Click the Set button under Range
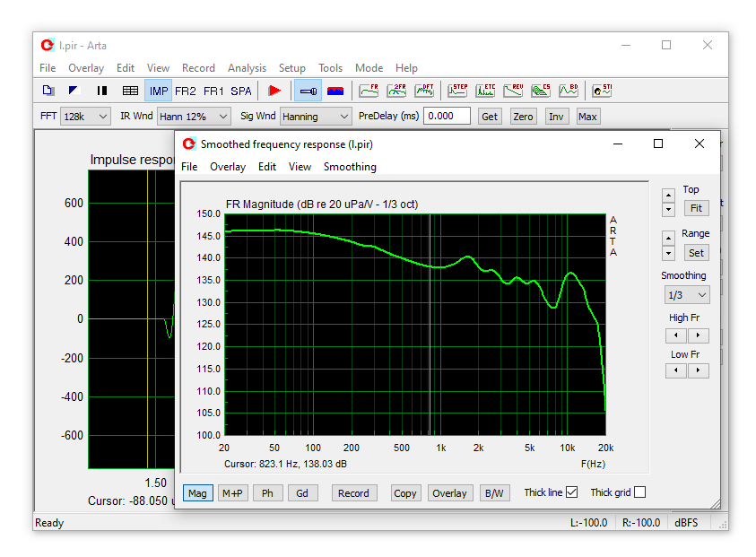The image size is (756, 557). pos(696,253)
